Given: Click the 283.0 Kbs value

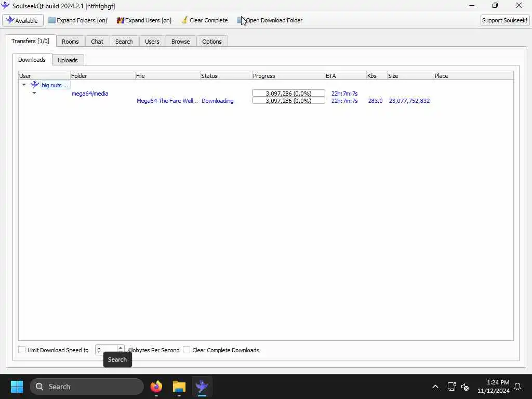Looking at the screenshot, I should pyautogui.click(x=375, y=101).
